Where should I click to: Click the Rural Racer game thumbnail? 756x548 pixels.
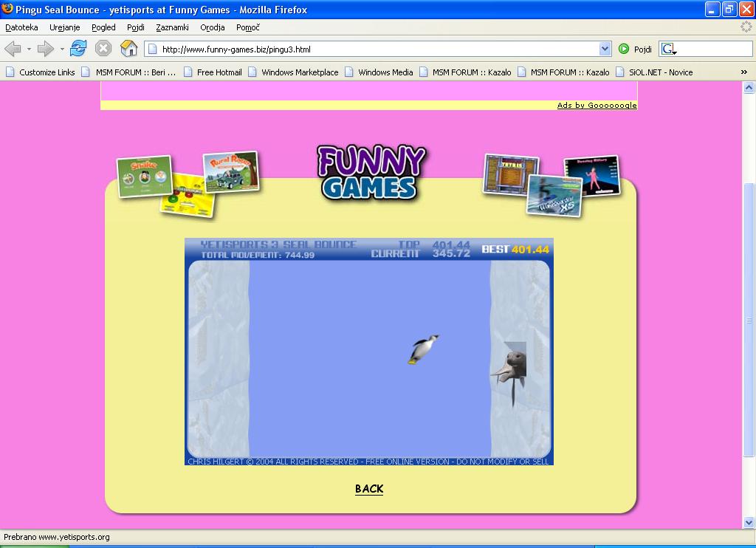tap(231, 172)
